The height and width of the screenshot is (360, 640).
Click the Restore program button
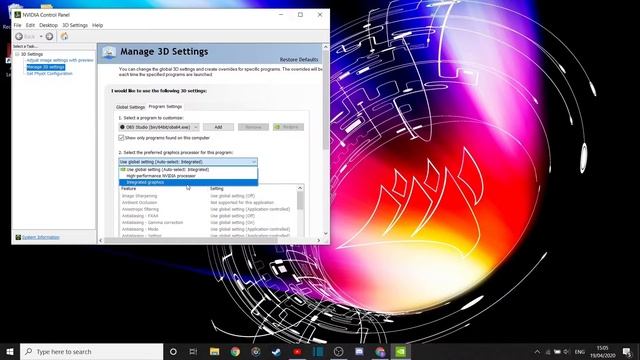coord(288,127)
